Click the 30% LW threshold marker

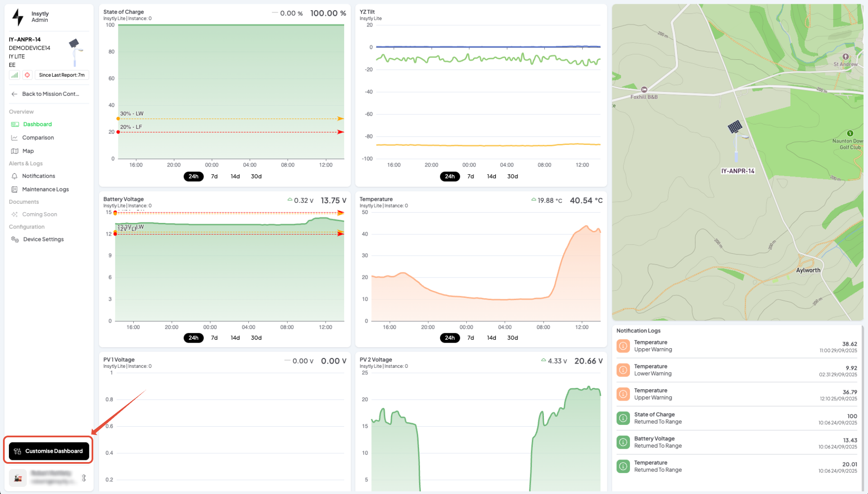tap(118, 119)
